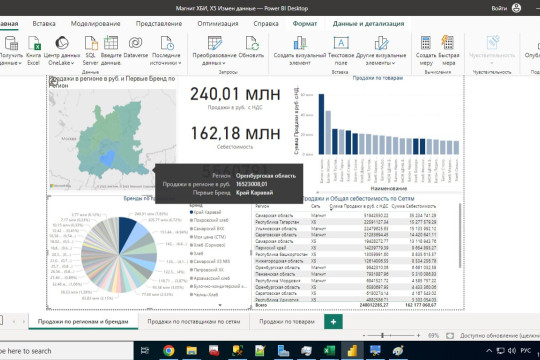
Task: Add a new report page
Action: pyautogui.click(x=333, y=321)
